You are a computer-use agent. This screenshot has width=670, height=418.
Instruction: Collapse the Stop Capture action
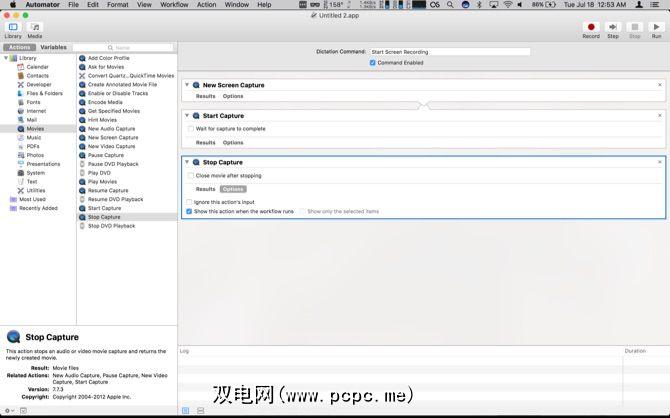click(187, 162)
